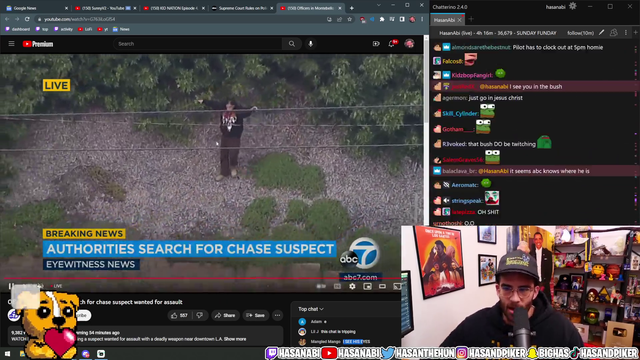Open Chatterino split three-dot menu
Screen dimensions: 640x360
[x=626, y=33]
